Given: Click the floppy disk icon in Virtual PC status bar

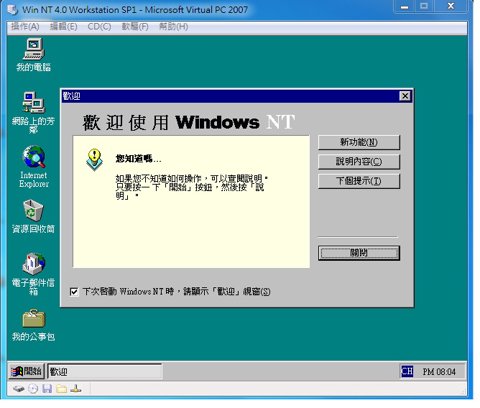Looking at the screenshot, I should (x=47, y=389).
